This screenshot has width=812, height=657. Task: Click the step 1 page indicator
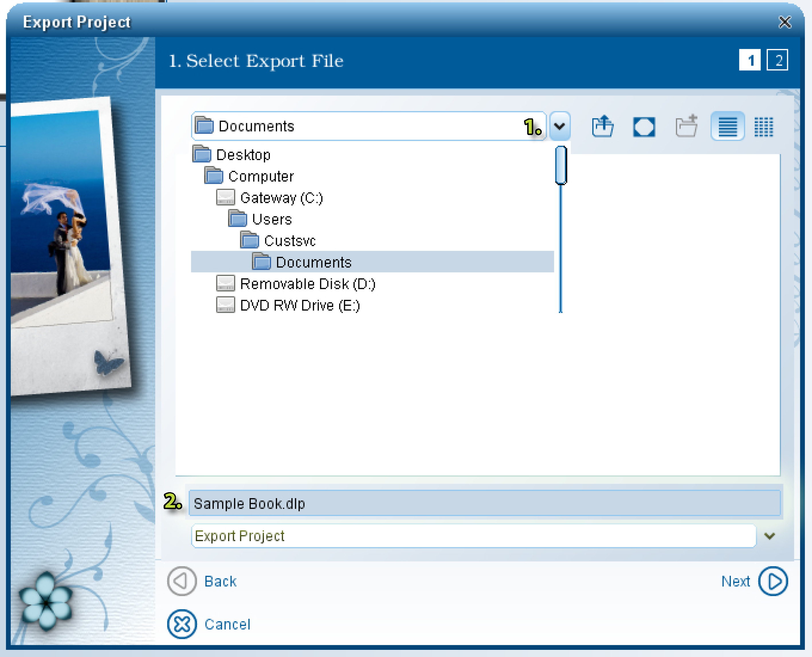(750, 60)
